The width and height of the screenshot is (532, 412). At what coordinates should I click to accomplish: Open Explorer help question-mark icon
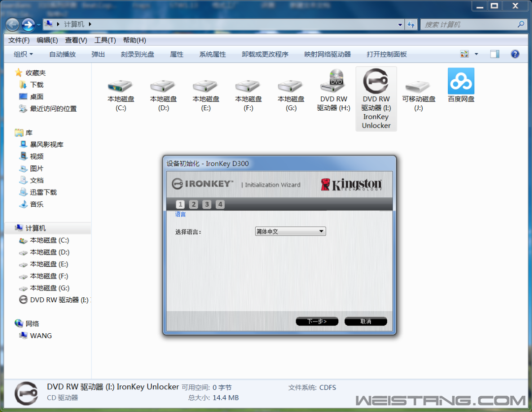[x=515, y=54]
